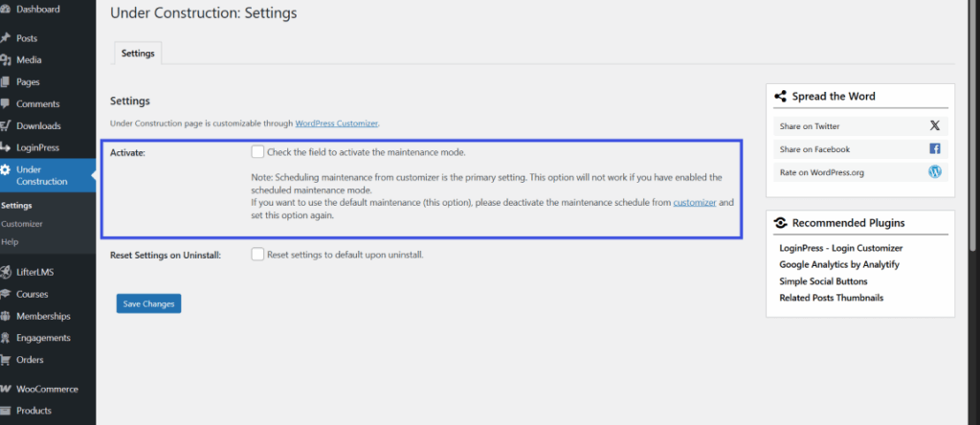Follow the customizer link in the note
This screenshot has width=980, height=425.
point(695,203)
